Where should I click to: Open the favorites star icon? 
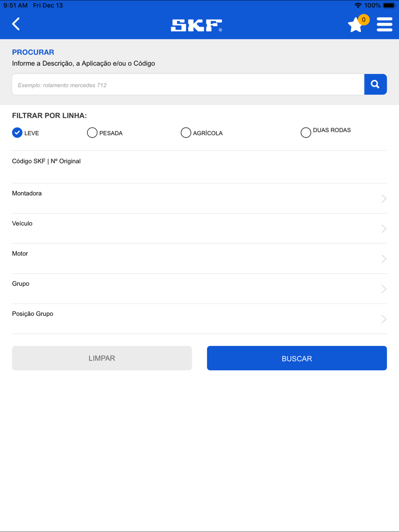click(x=355, y=25)
